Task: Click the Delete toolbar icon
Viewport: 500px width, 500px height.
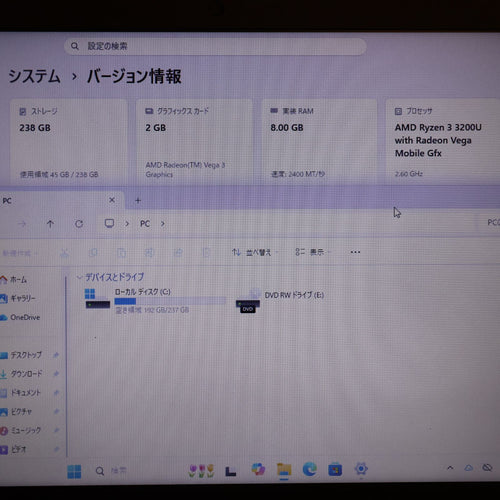Action: [206, 253]
